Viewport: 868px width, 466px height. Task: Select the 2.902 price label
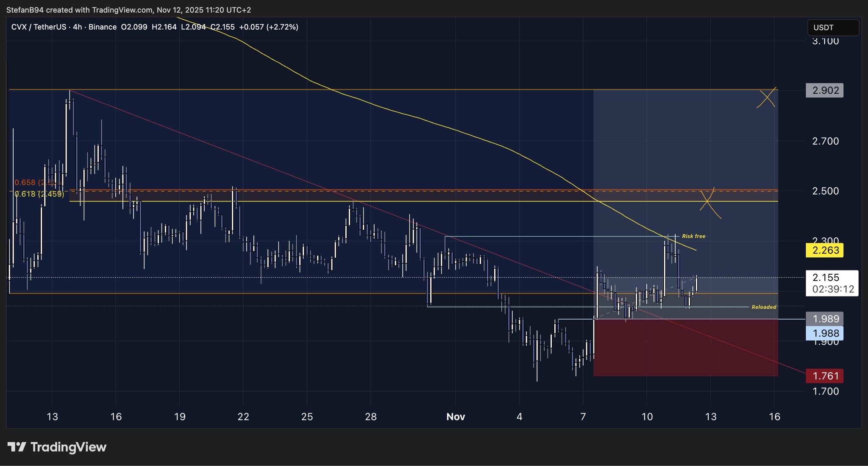[824, 90]
